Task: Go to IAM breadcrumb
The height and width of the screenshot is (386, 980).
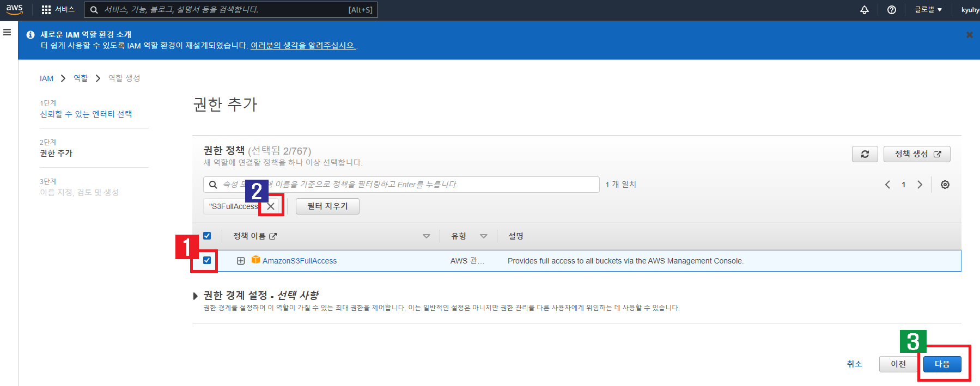Action: coord(47,78)
